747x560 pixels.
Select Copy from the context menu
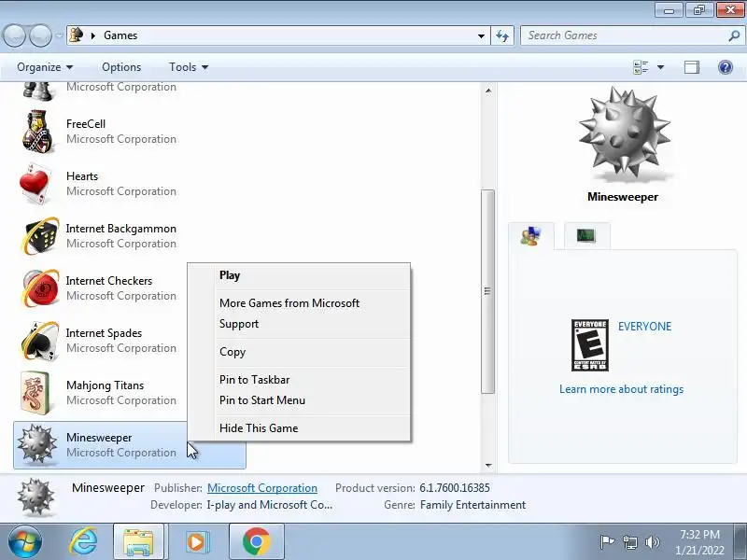[x=299, y=352]
